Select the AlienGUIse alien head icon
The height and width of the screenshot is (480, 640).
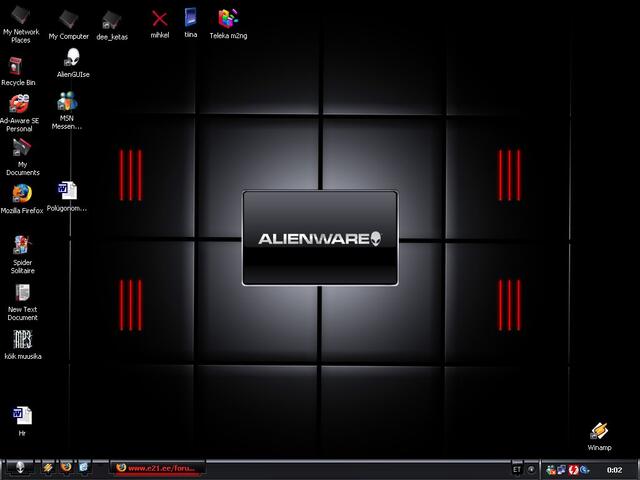coord(73,63)
